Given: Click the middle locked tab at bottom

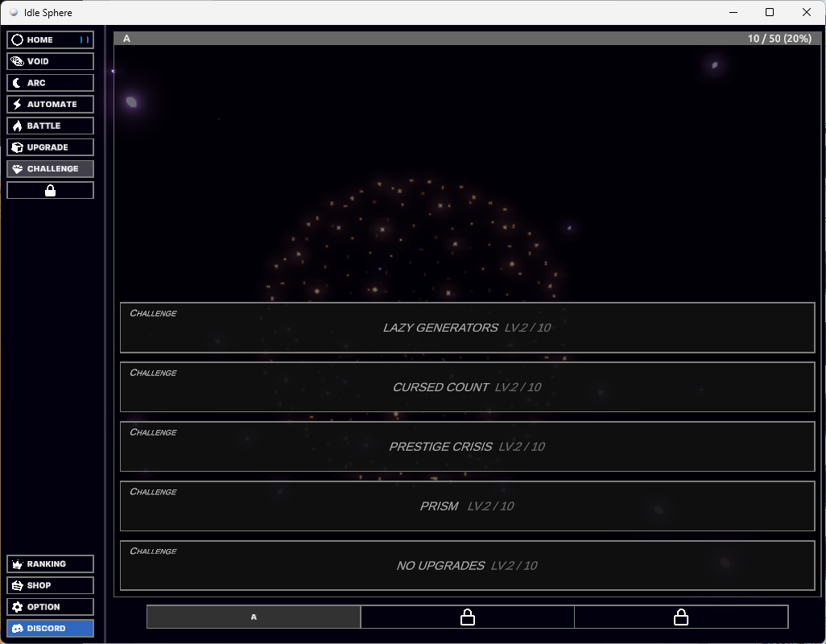Looking at the screenshot, I should coord(467,617).
